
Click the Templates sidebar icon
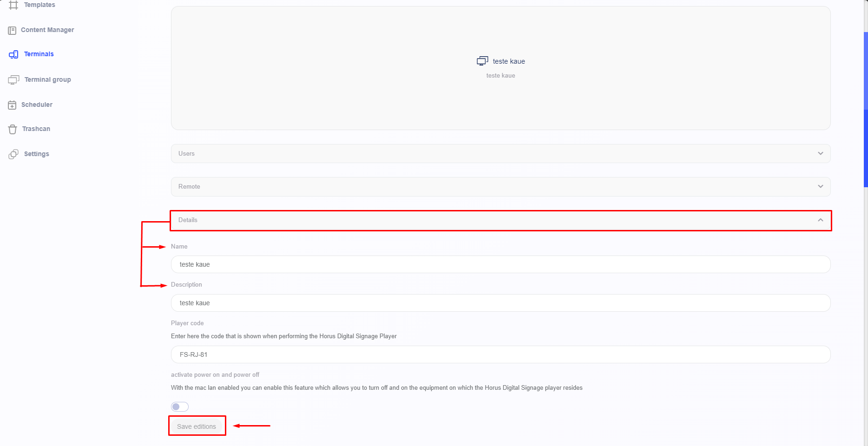click(x=13, y=5)
